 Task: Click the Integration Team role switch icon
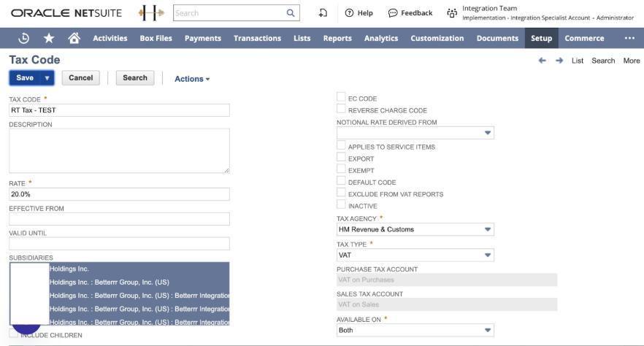point(452,13)
